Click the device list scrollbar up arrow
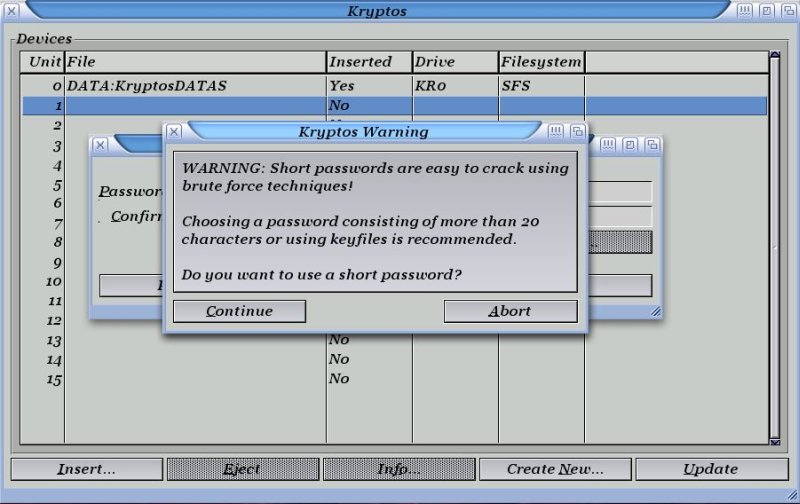Screen dimensions: 800x504 click(x=775, y=54)
